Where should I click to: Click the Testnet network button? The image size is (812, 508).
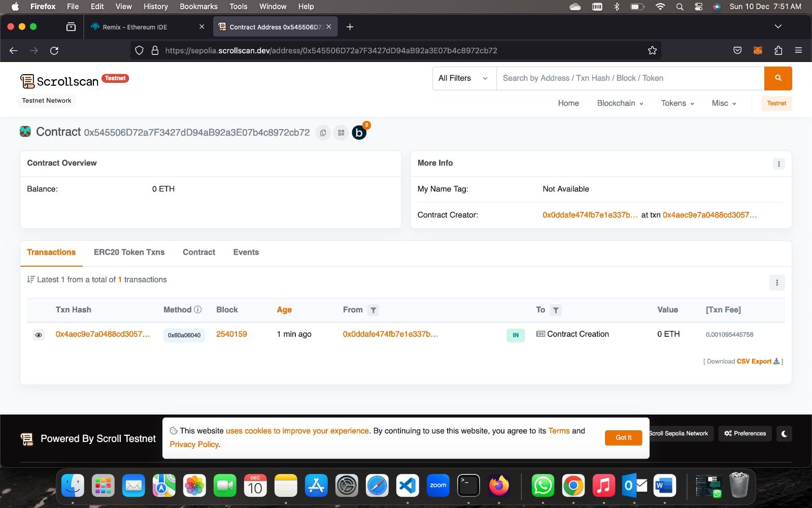(776, 103)
